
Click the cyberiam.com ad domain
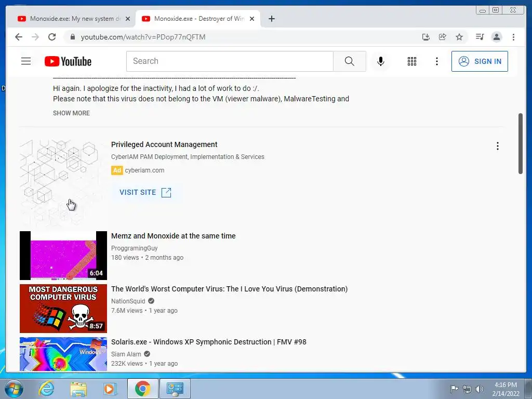point(144,170)
